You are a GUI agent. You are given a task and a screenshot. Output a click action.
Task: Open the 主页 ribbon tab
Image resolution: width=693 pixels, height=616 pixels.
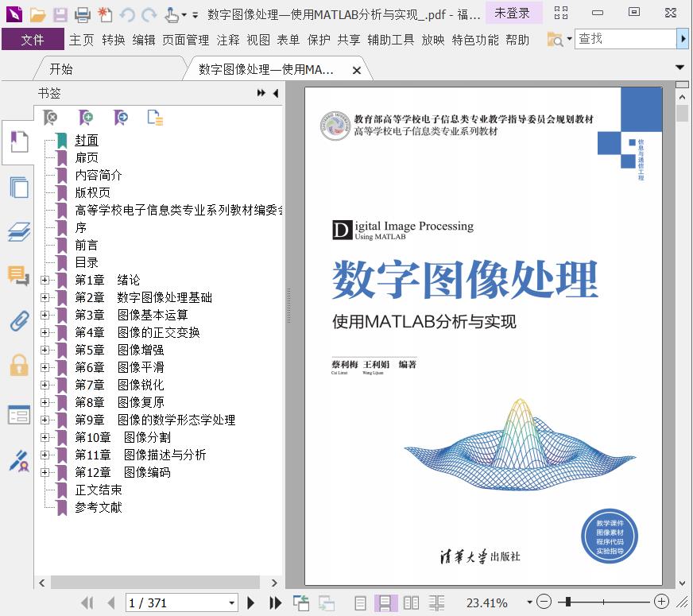point(81,40)
